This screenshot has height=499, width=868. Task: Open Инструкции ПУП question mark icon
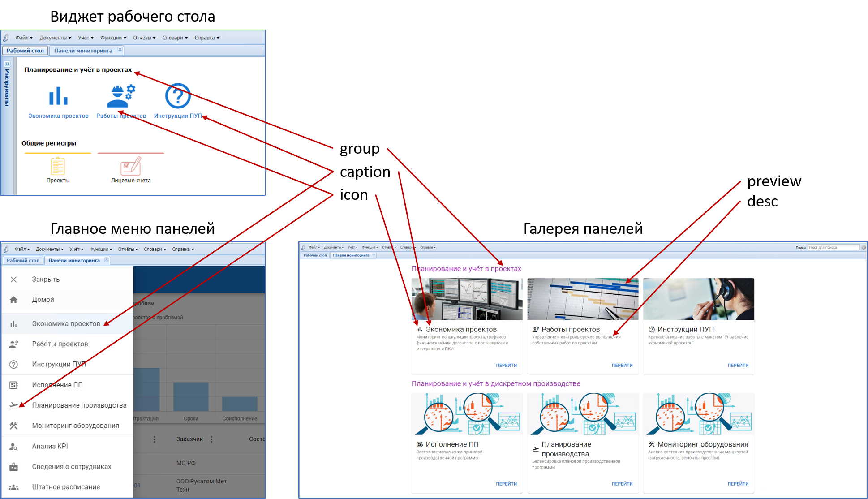click(177, 96)
